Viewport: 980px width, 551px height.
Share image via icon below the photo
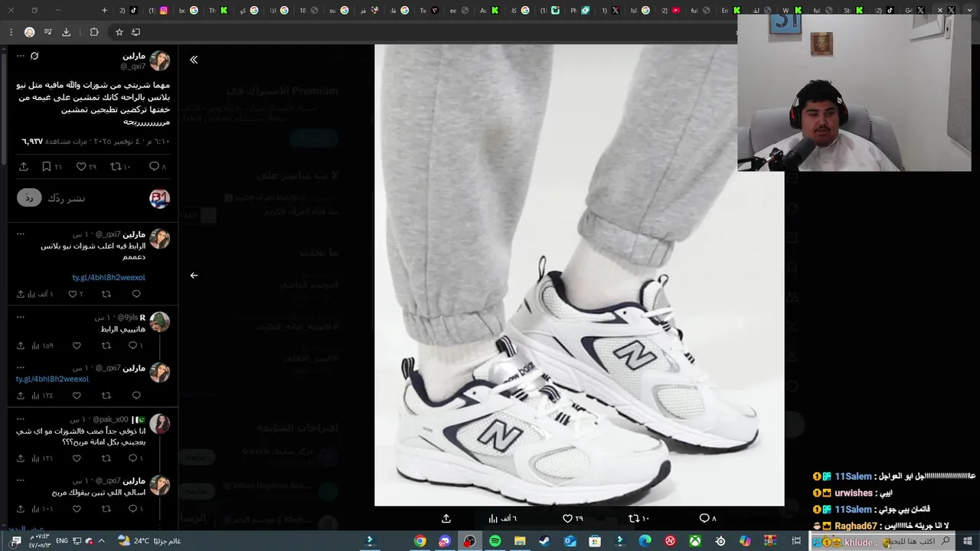[x=446, y=518]
